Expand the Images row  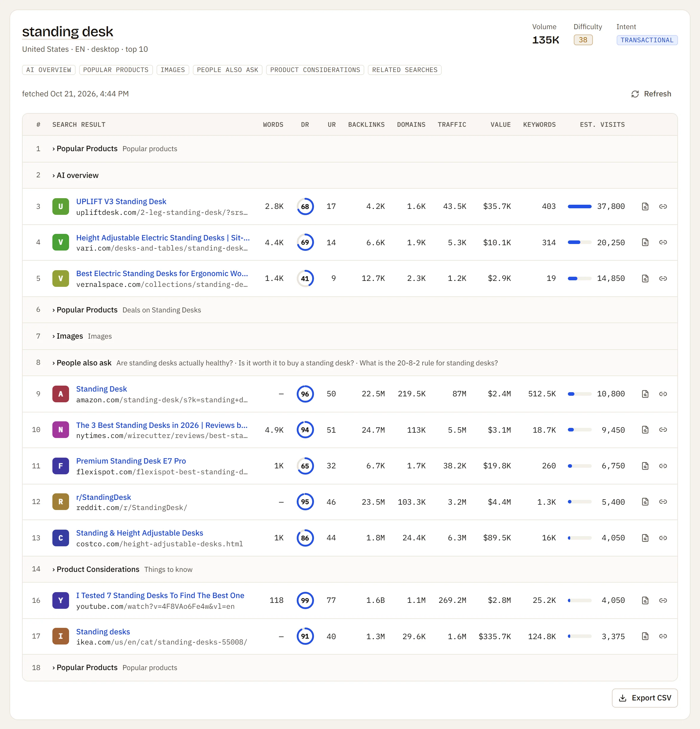pyautogui.click(x=350, y=336)
